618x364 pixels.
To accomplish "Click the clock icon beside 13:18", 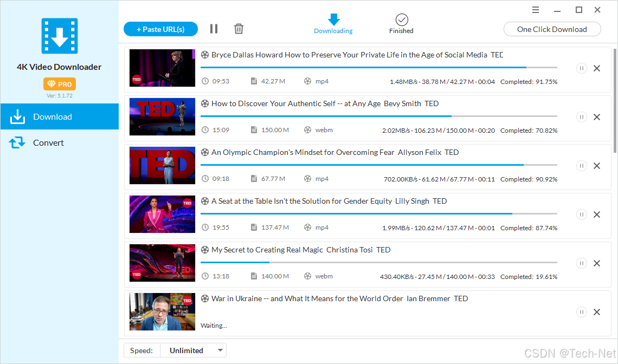I will pyautogui.click(x=205, y=276).
